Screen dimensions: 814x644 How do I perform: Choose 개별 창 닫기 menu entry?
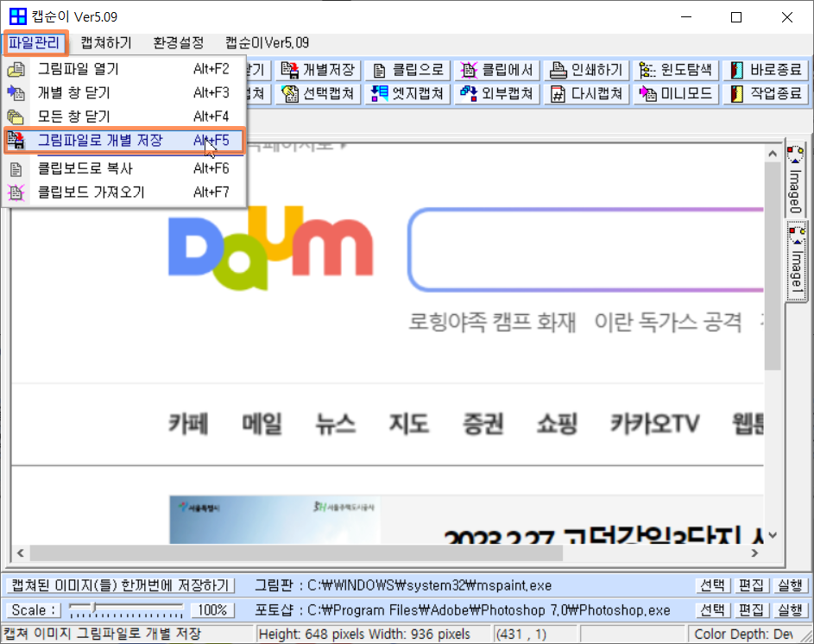tap(124, 92)
